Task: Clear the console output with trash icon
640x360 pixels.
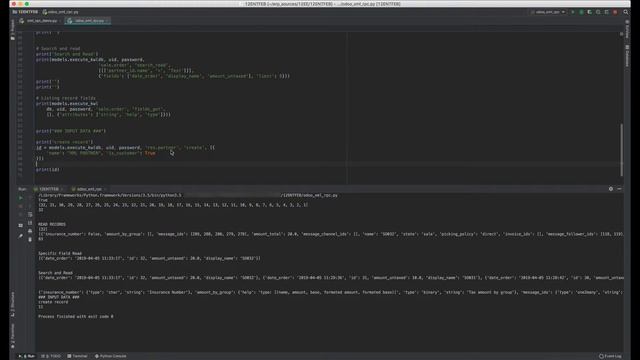Action: coord(30,240)
